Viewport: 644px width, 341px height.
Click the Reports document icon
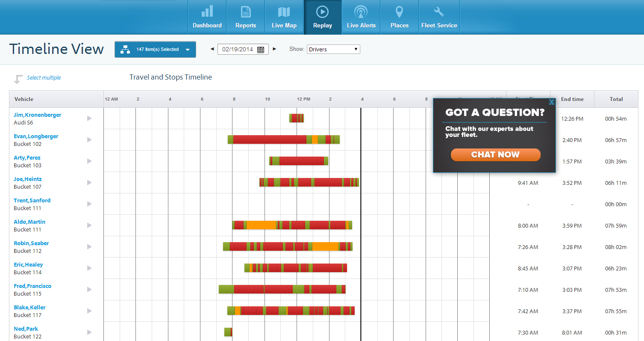click(x=246, y=12)
